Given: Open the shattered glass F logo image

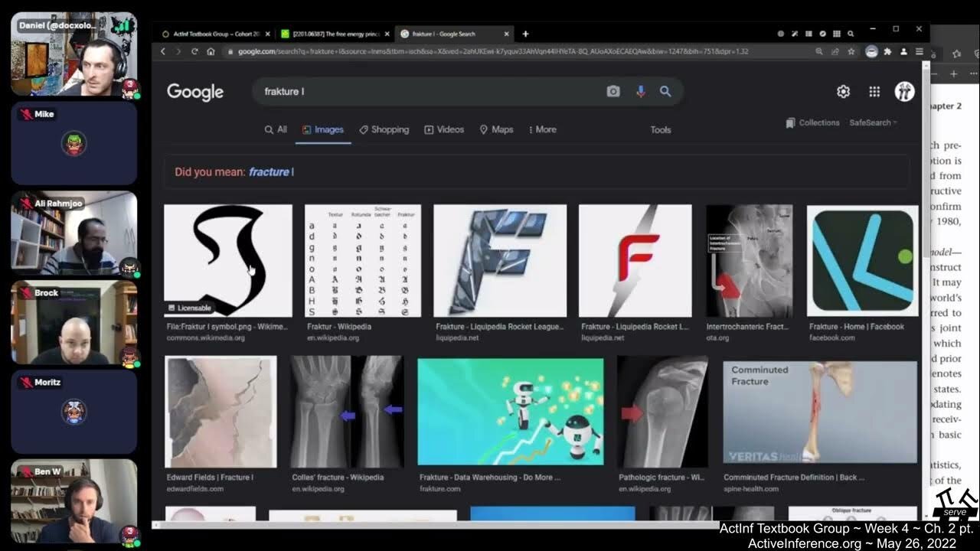Looking at the screenshot, I should 500,260.
